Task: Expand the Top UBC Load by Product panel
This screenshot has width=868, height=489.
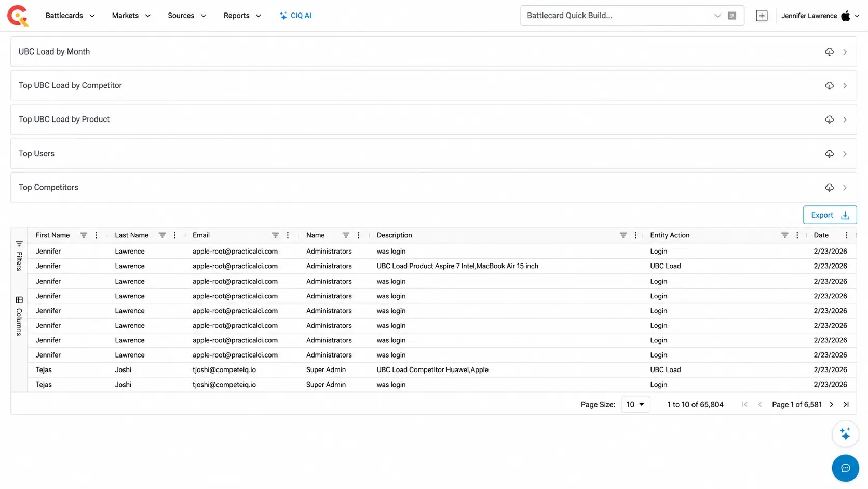Action: point(845,120)
